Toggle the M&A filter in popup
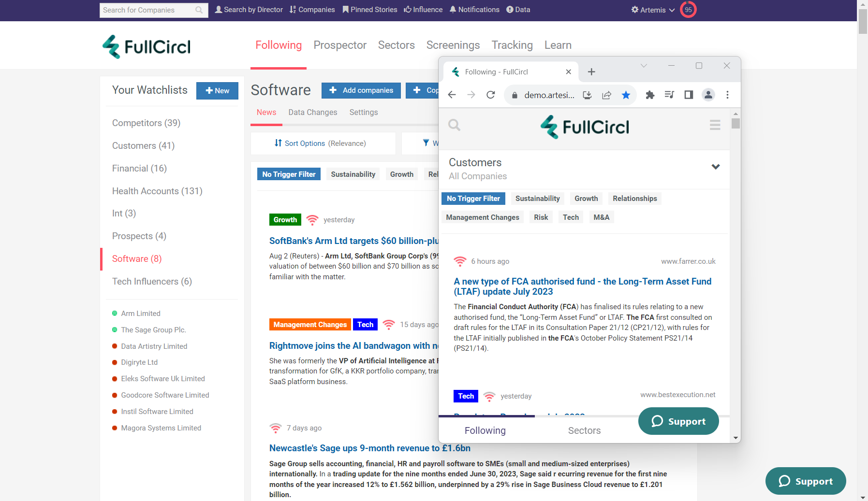The width and height of the screenshot is (868, 501). tap(601, 217)
